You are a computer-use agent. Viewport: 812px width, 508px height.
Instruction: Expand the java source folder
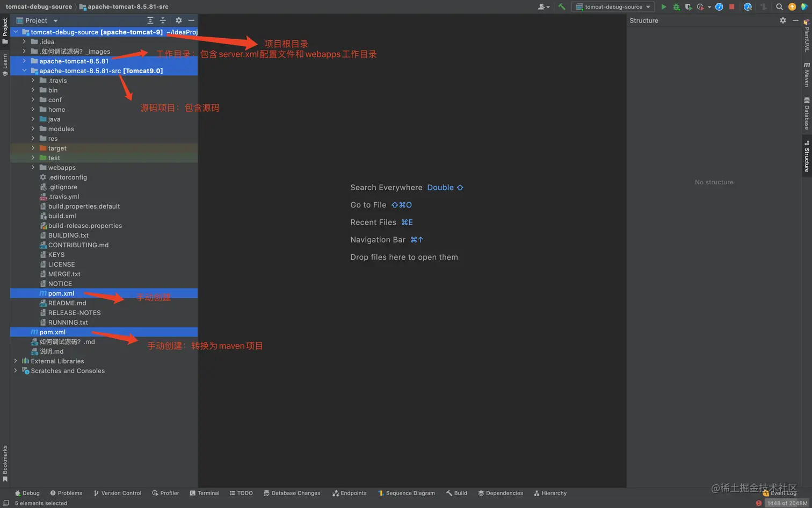click(x=33, y=119)
